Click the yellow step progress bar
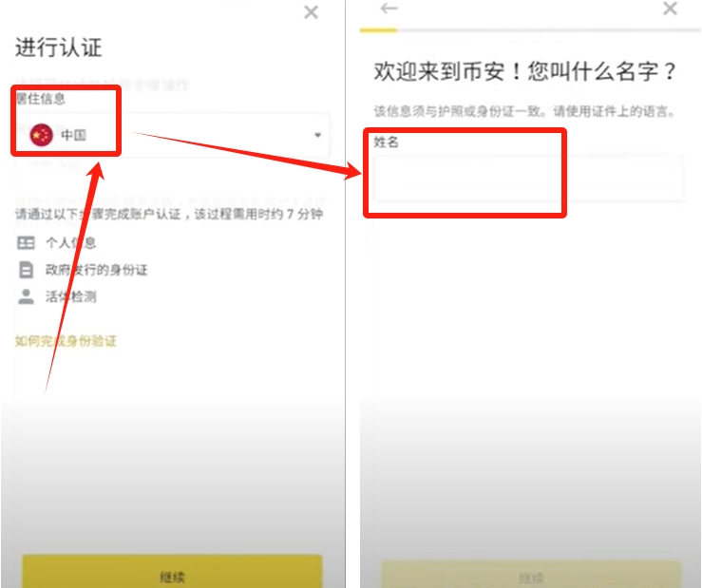 378,30
